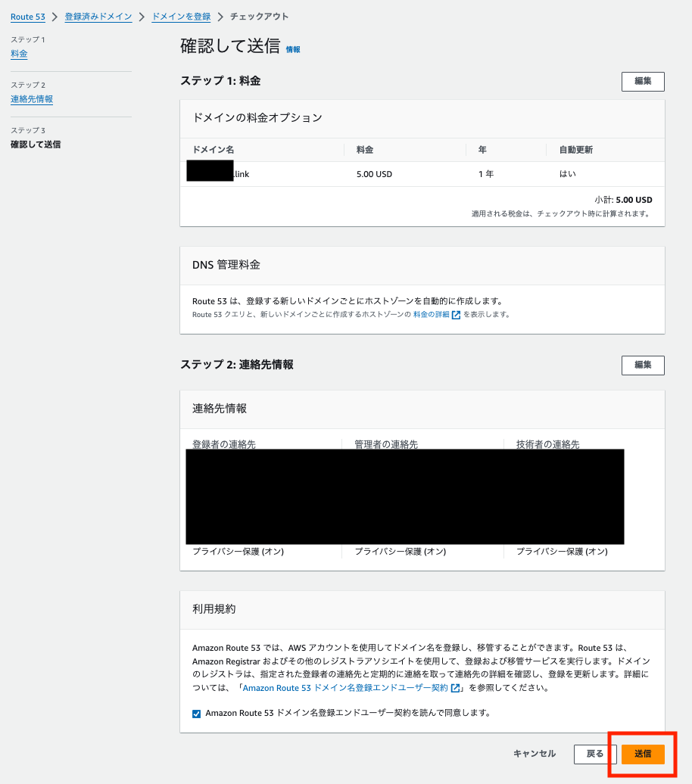Open Route 53 breadcrumb link
Screen dimensions: 692x784
tap(28, 17)
